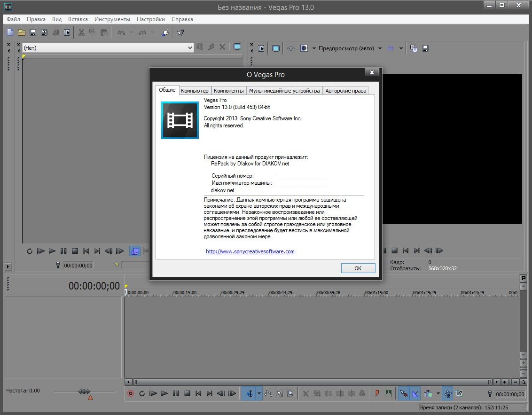Open the Инструменты menu

click(x=112, y=19)
